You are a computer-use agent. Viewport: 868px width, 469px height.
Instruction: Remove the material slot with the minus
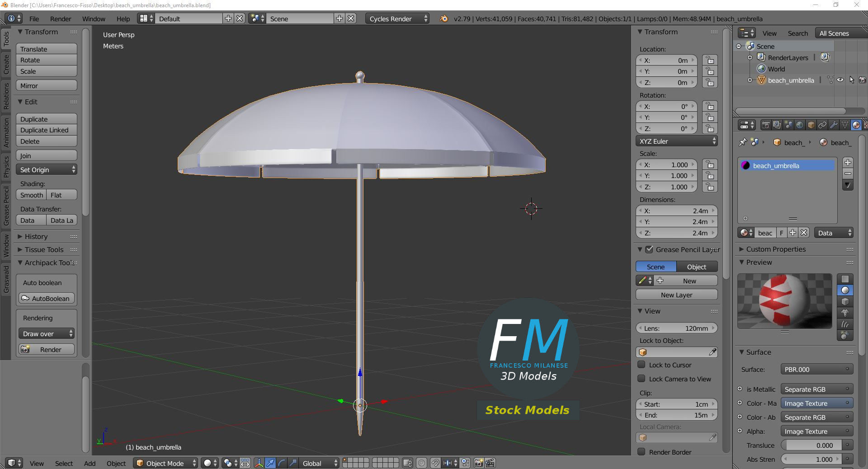[x=848, y=174]
